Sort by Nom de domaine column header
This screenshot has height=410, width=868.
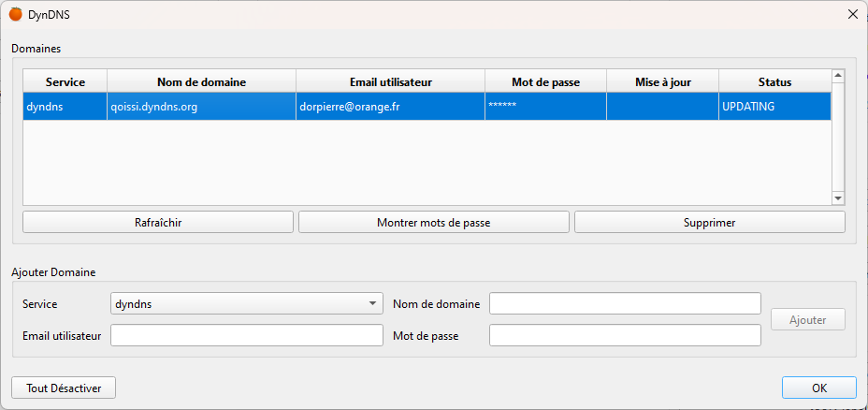tap(201, 82)
